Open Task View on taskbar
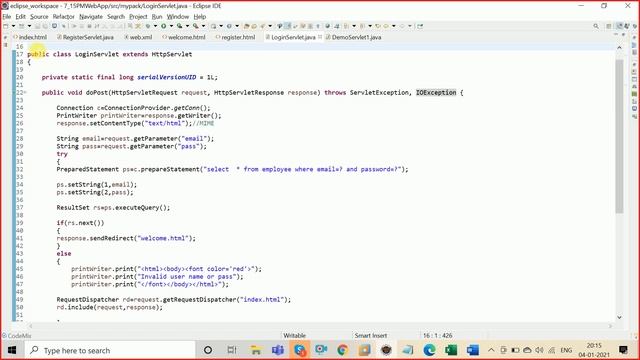 click(232, 350)
